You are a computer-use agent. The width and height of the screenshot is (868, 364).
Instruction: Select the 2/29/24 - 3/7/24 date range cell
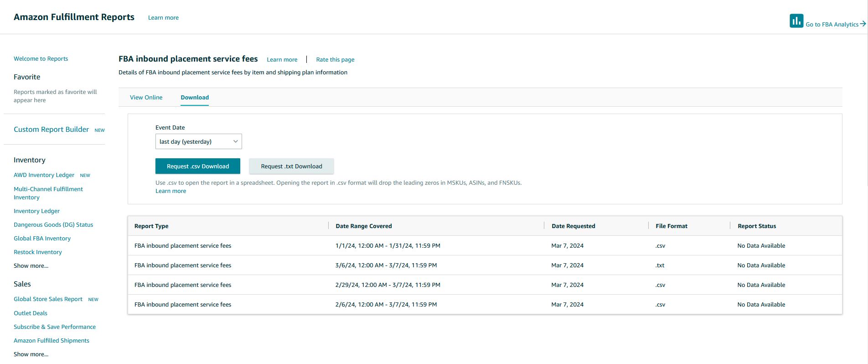(x=388, y=285)
